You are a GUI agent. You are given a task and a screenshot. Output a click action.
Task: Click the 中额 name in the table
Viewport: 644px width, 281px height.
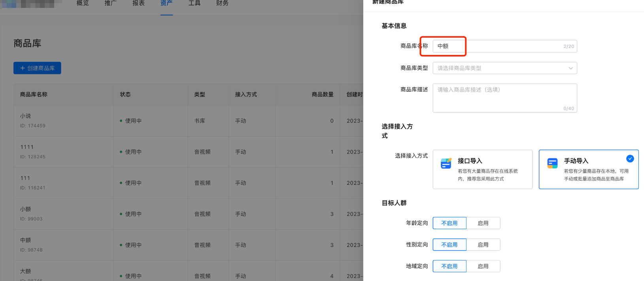[25, 240]
